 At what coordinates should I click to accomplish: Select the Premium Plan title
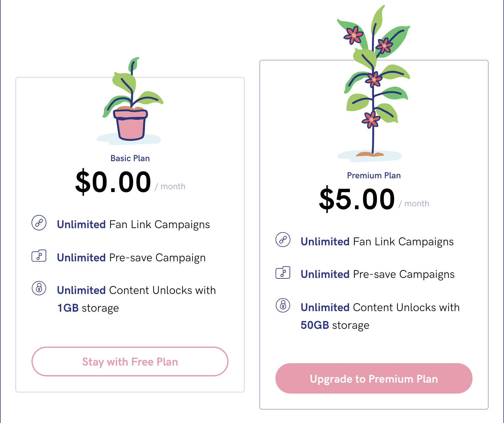tap(374, 175)
